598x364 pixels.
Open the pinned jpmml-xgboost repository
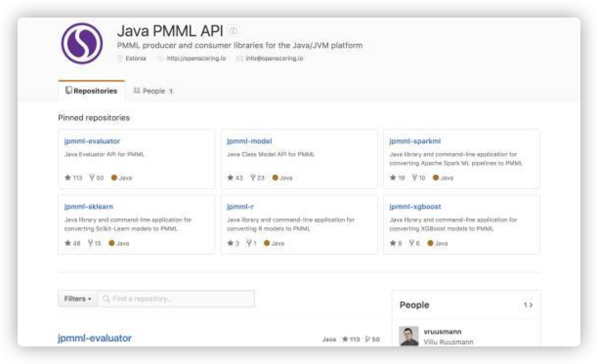[415, 206]
